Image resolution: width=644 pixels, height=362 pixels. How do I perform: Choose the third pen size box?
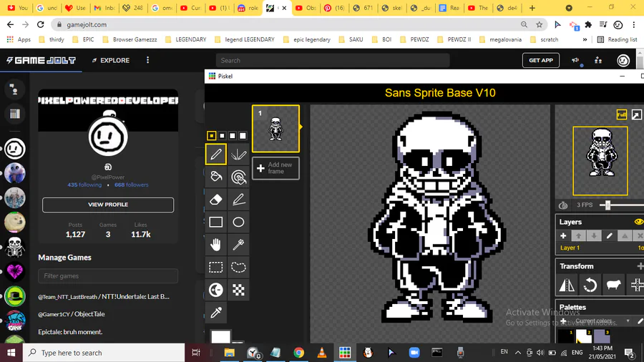233,135
